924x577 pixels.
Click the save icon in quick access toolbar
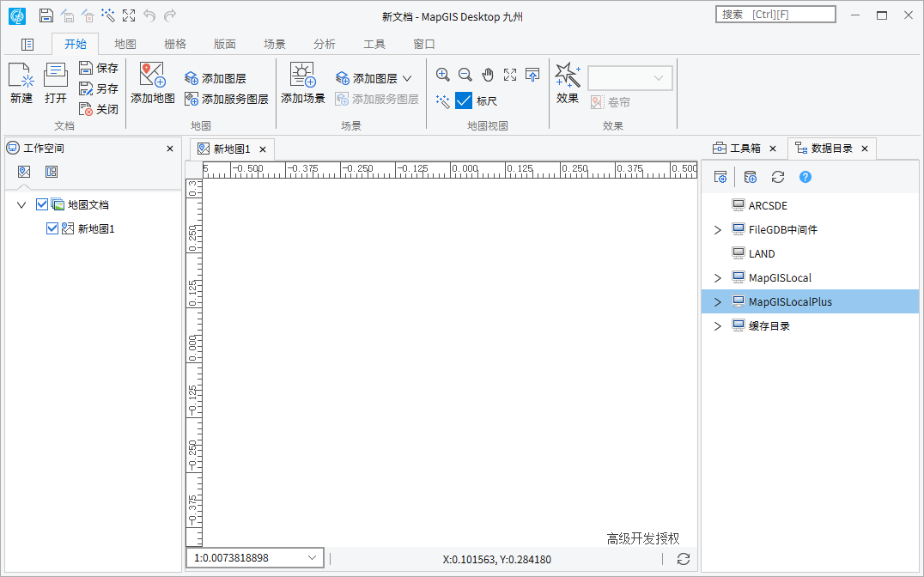click(46, 15)
